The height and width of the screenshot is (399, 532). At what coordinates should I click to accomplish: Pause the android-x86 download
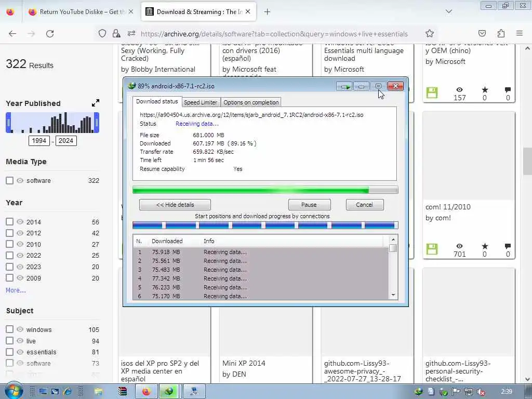[x=309, y=205]
